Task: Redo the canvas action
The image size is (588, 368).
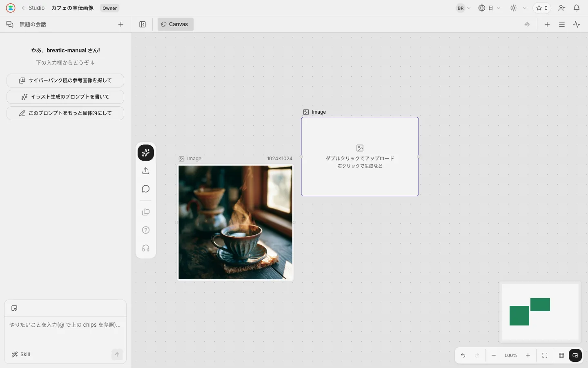Action: [x=477, y=355]
